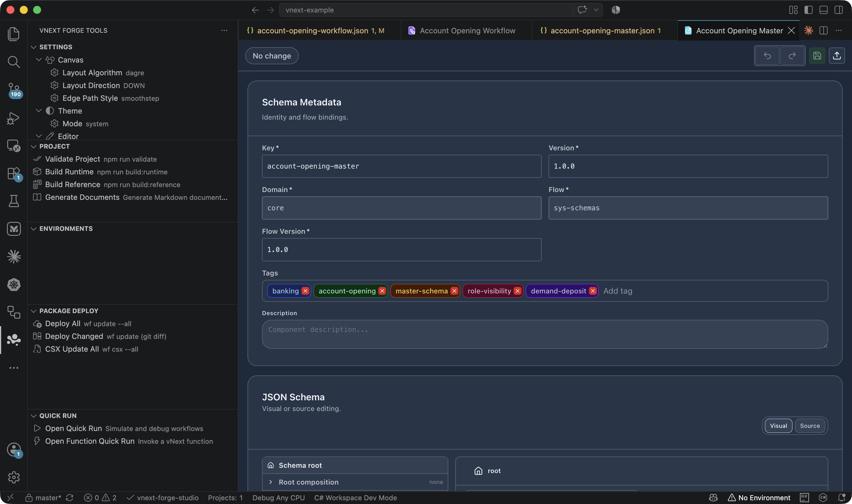Click the Key input field
The height and width of the screenshot is (504, 852).
coord(402,166)
